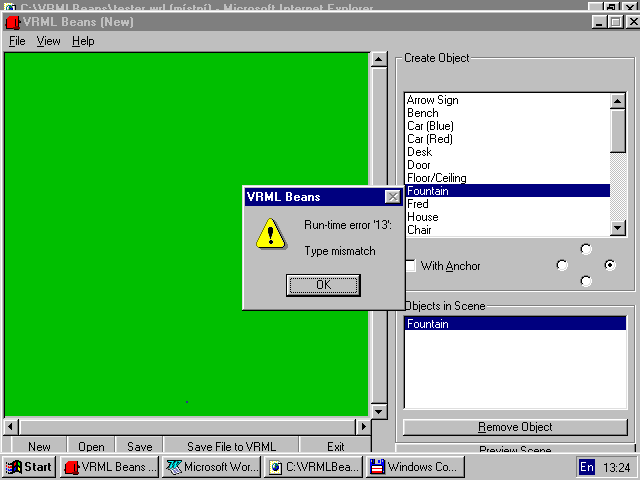640x480 pixels.
Task: Switch to C:\VRMLBea... Internet Explorer taskbar button
Action: pos(313,467)
